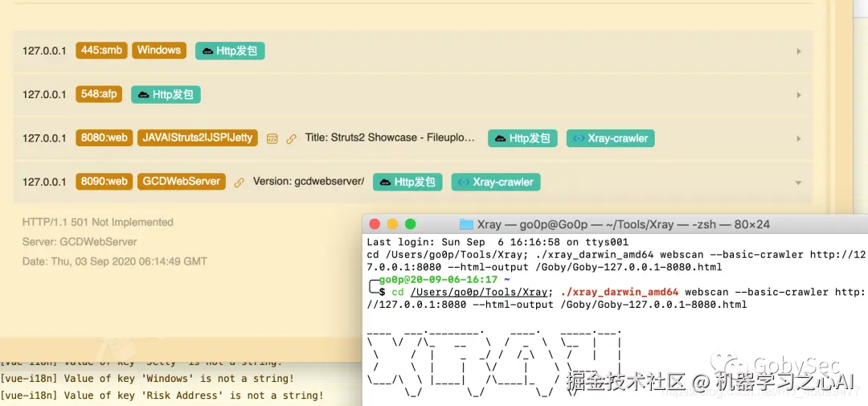This screenshot has width=868, height=406.
Task: Select the 445:smb port tag
Action: point(101,51)
